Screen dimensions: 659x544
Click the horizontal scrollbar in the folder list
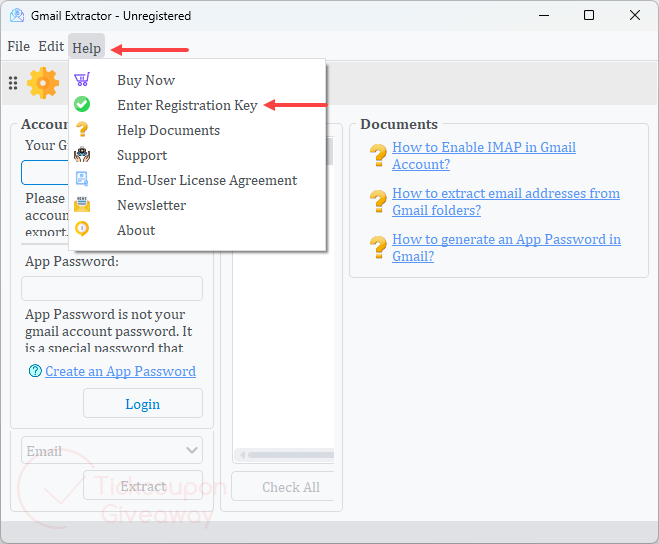291,454
